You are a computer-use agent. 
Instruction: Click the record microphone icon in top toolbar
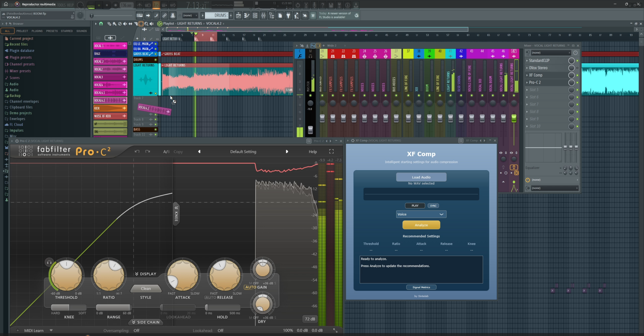click(314, 5)
